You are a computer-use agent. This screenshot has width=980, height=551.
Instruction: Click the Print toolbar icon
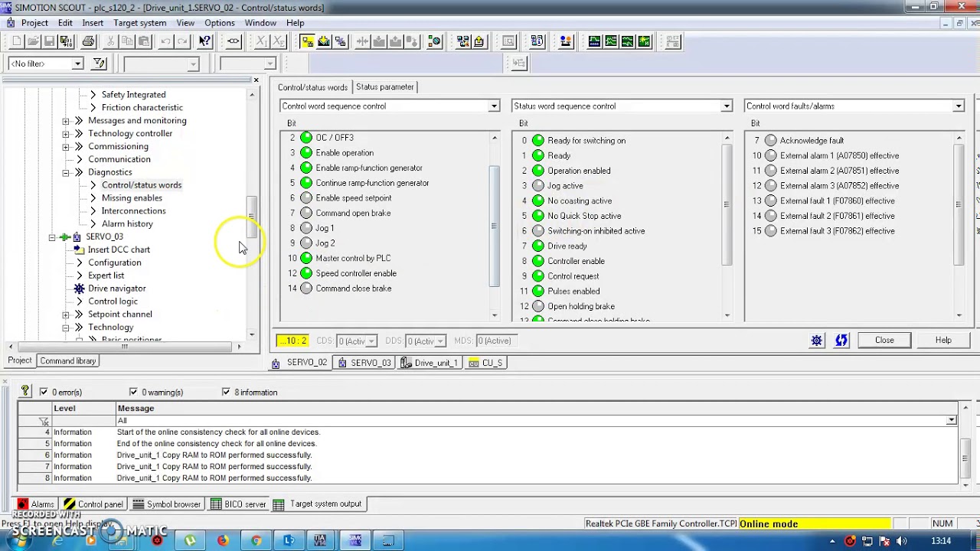pyautogui.click(x=89, y=41)
